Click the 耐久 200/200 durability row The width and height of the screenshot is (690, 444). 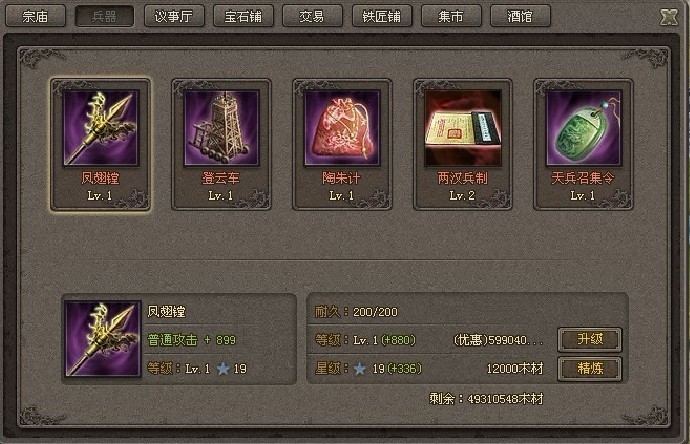click(x=467, y=312)
